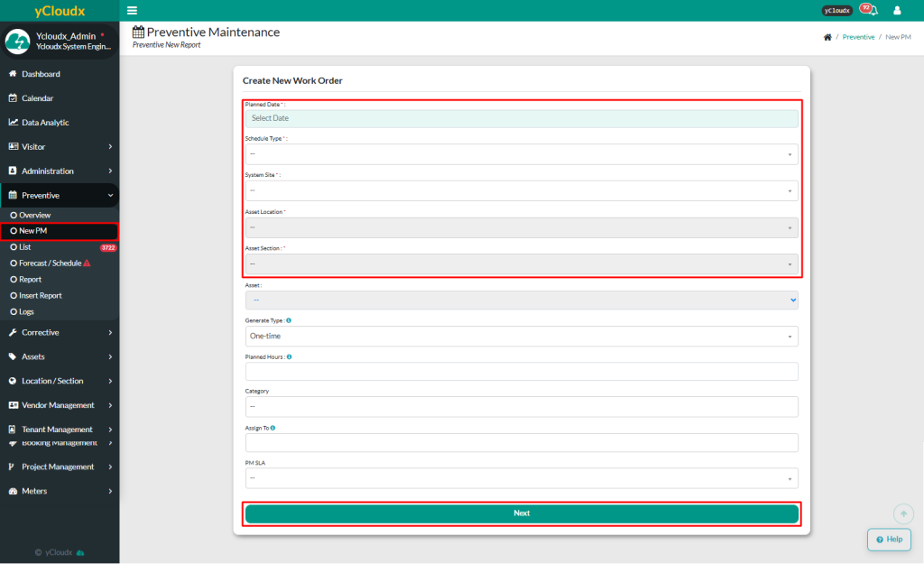Expand the Corrective sidebar menu

point(60,332)
